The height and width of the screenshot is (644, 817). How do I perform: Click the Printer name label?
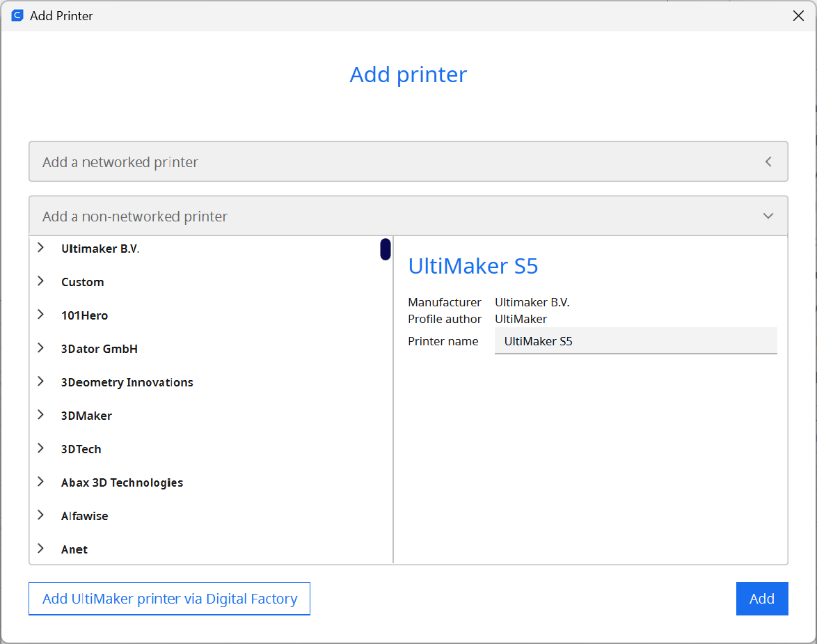443,342
